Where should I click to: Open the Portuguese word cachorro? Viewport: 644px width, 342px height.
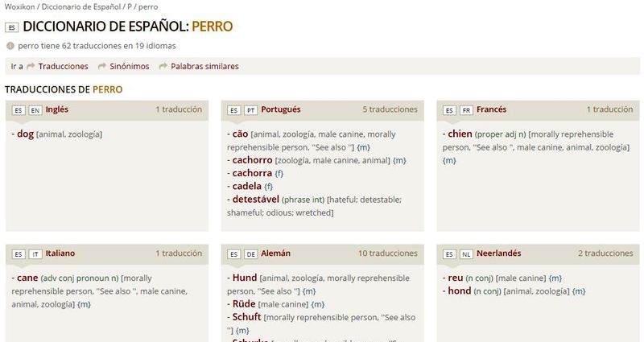(252, 160)
